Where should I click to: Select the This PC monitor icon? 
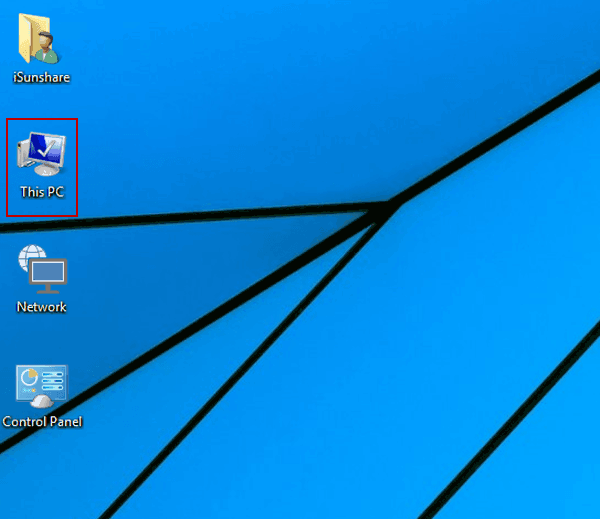click(x=41, y=153)
